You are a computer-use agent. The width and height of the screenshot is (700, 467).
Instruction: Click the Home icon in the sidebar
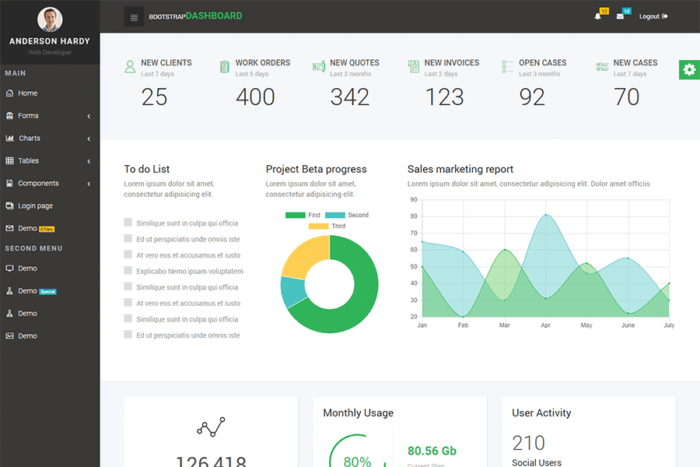click(x=9, y=93)
